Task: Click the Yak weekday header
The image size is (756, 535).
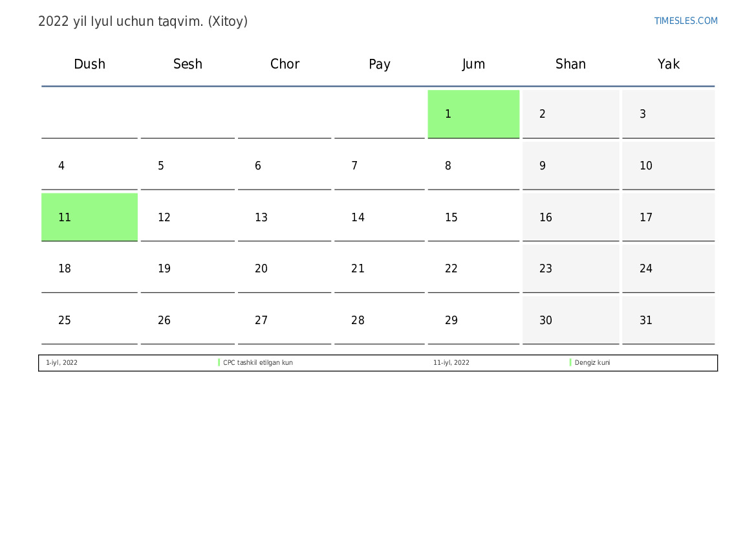Action: pyautogui.click(x=669, y=64)
